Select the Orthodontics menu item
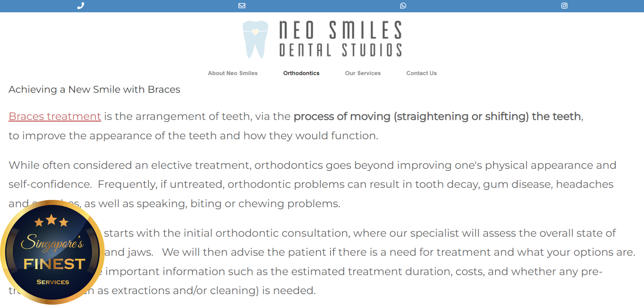This screenshot has height=305, width=644. tap(301, 73)
